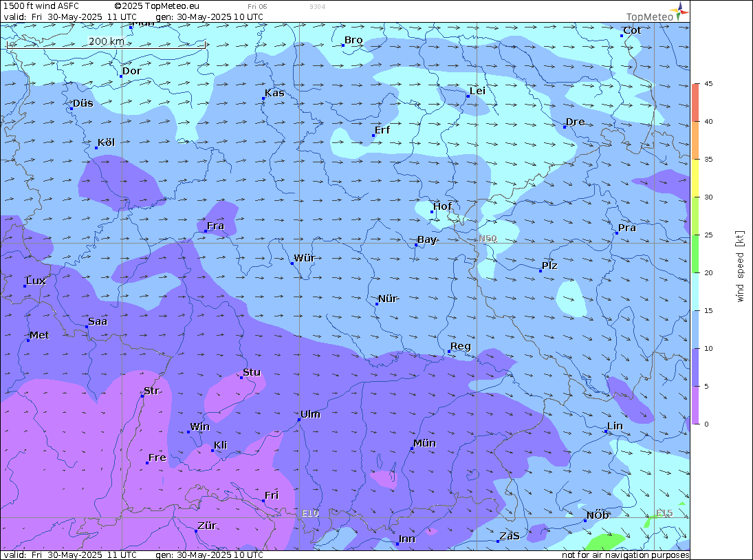The width and height of the screenshot is (753, 560).
Task: Click the Kli city label
Action: coord(221,445)
